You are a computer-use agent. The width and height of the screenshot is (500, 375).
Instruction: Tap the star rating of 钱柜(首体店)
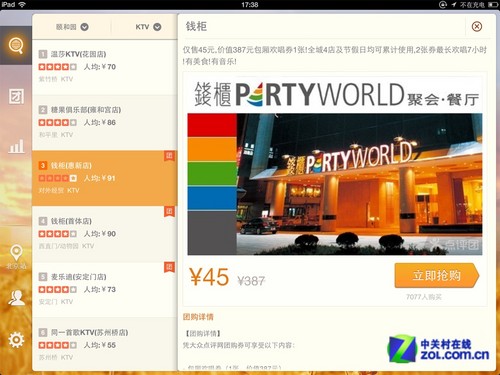point(58,234)
